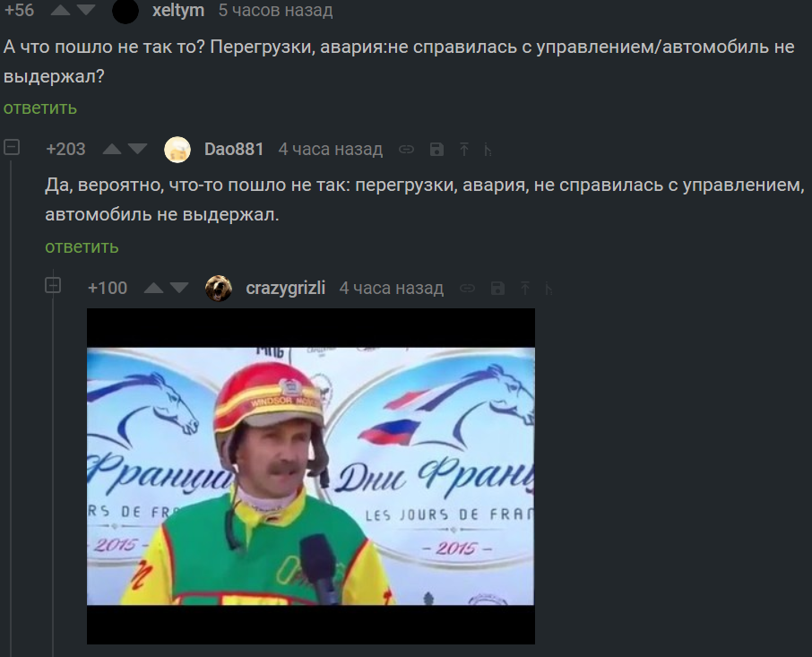
Task: Collapse the crazygrizli comment branch
Action: click(53, 286)
